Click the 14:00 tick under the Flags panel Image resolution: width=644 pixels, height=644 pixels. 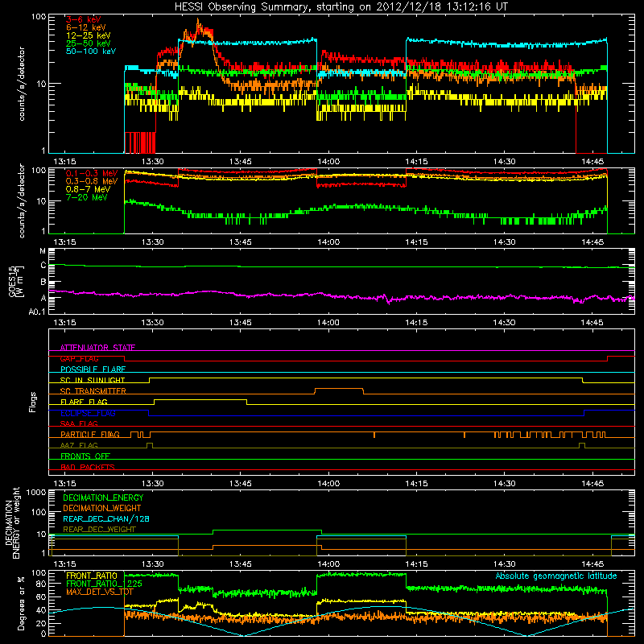(328, 484)
